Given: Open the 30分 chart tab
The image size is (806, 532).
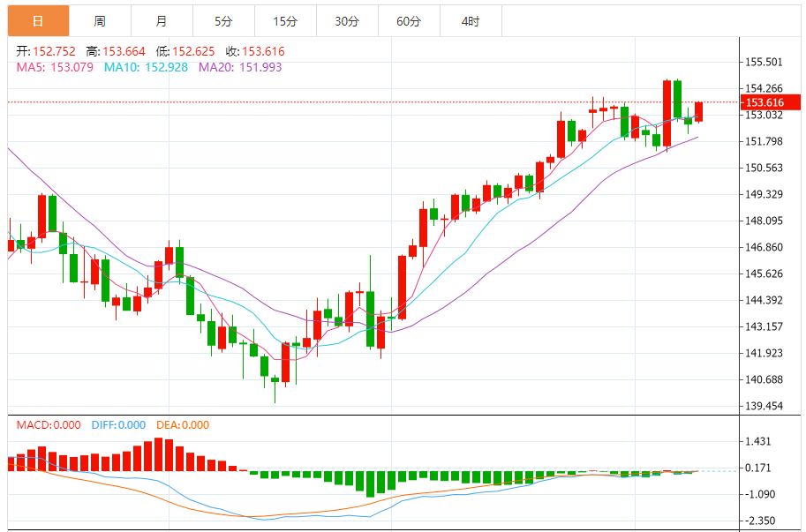Looking at the screenshot, I should click(347, 21).
